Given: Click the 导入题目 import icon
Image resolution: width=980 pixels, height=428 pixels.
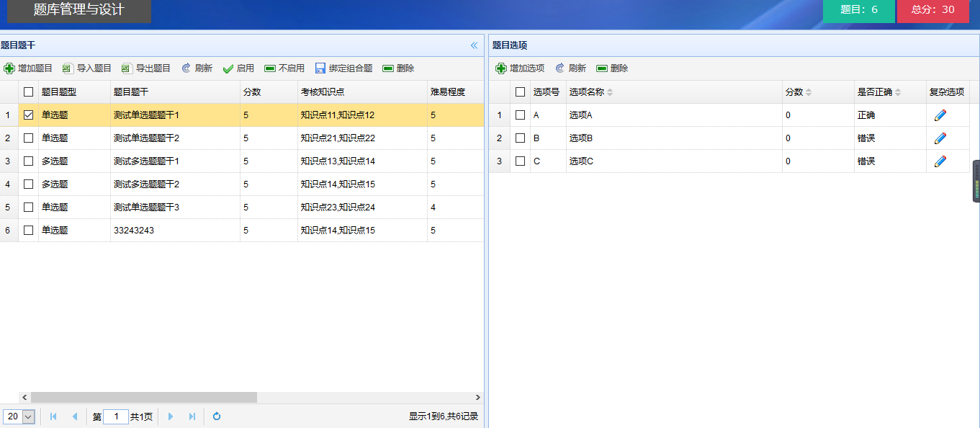Looking at the screenshot, I should pyautogui.click(x=68, y=68).
